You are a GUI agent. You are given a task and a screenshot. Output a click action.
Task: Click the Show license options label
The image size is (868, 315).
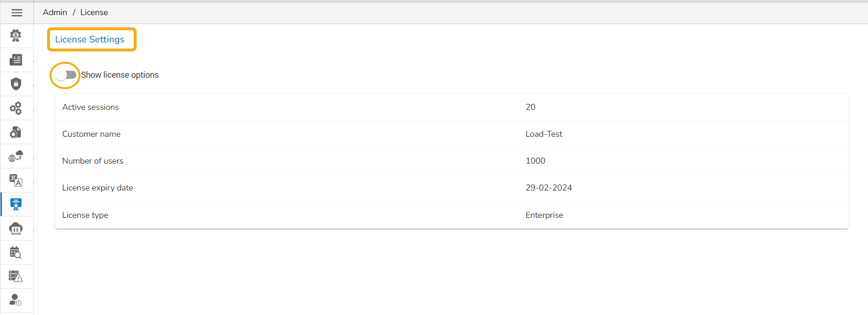tap(120, 75)
